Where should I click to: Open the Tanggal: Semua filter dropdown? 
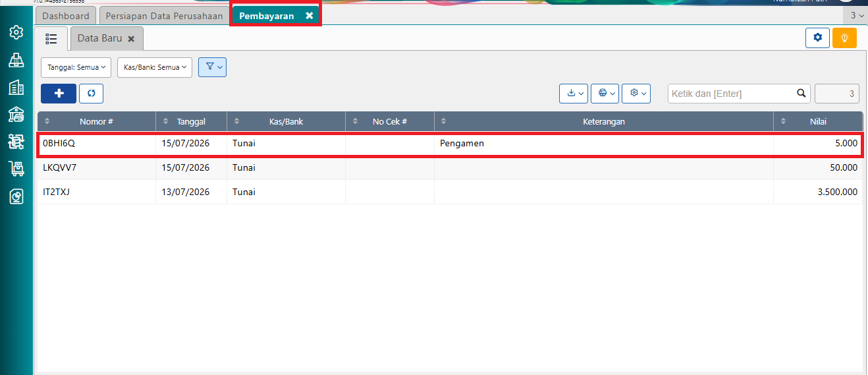[x=76, y=67]
